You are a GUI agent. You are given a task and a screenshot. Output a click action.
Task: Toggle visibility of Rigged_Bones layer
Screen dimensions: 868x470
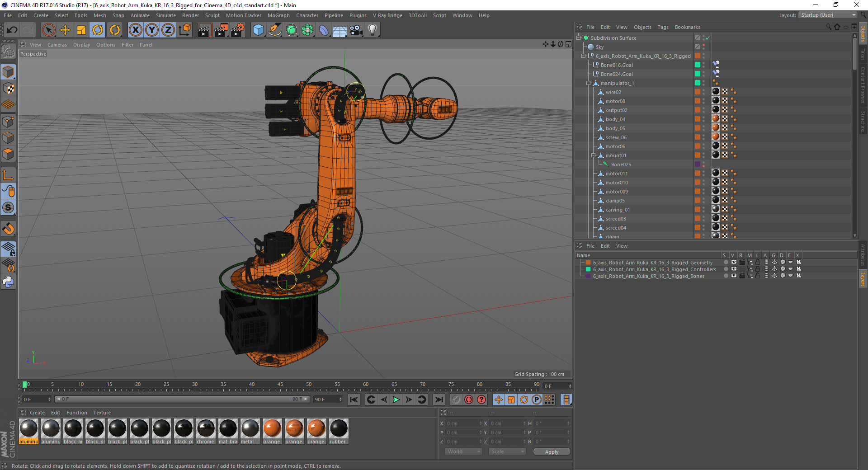click(x=734, y=276)
